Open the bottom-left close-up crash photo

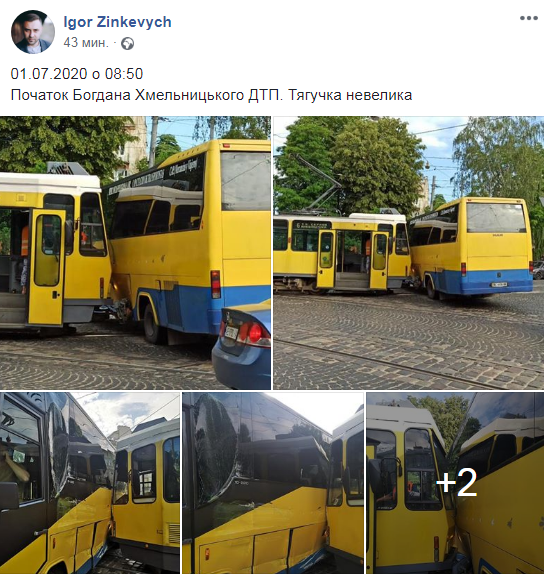tap(90, 482)
